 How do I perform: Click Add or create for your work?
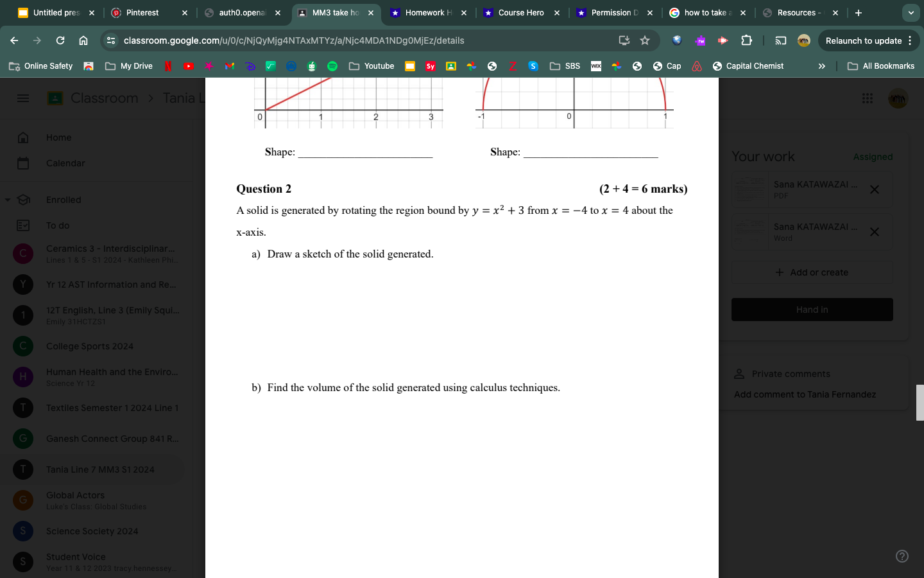point(812,272)
